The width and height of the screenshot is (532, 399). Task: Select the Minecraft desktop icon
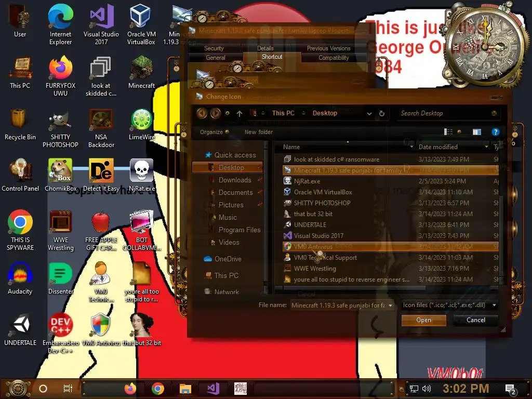(x=141, y=73)
